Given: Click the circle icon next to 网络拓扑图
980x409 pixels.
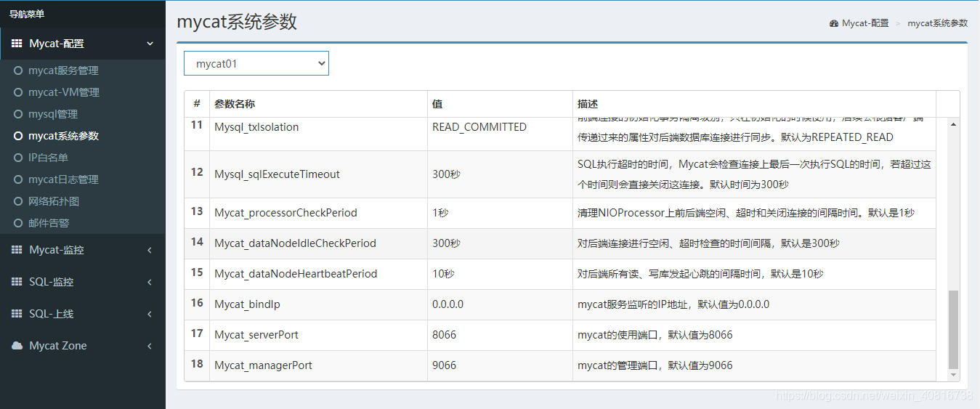Looking at the screenshot, I should click(18, 201).
